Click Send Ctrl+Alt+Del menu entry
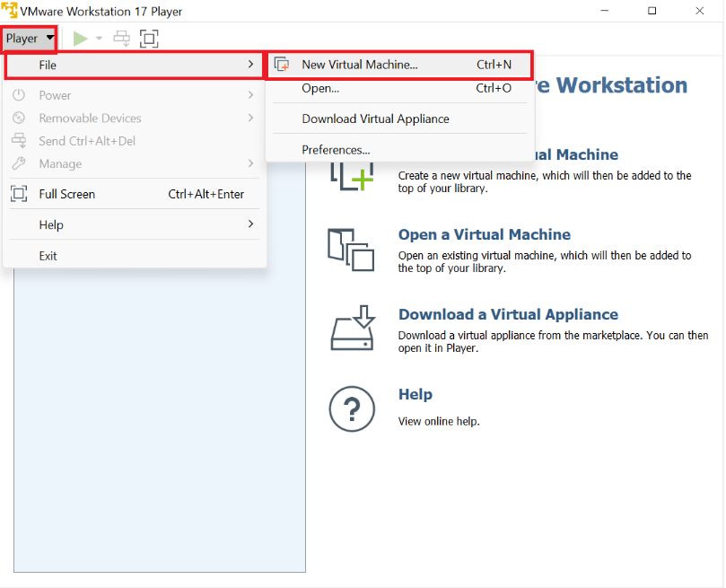Image resolution: width=726 pixels, height=588 pixels. click(x=134, y=141)
